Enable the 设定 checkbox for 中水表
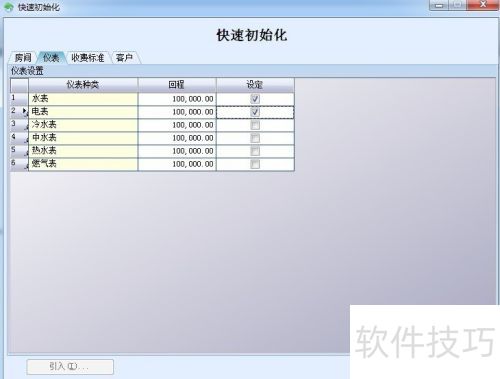This screenshot has height=379, width=500. coord(255,138)
